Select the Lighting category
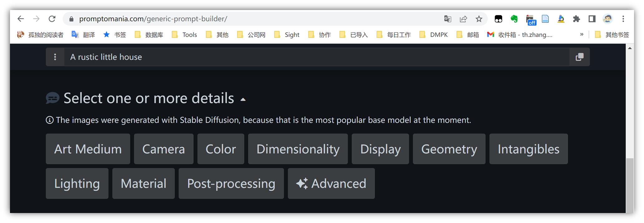Image resolution: width=644 pixels, height=223 pixels. 77,183
